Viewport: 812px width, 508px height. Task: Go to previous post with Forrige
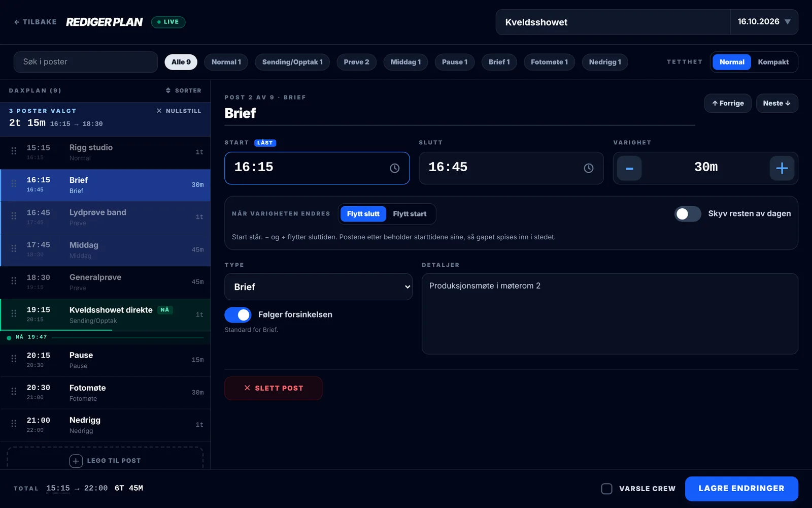click(728, 103)
